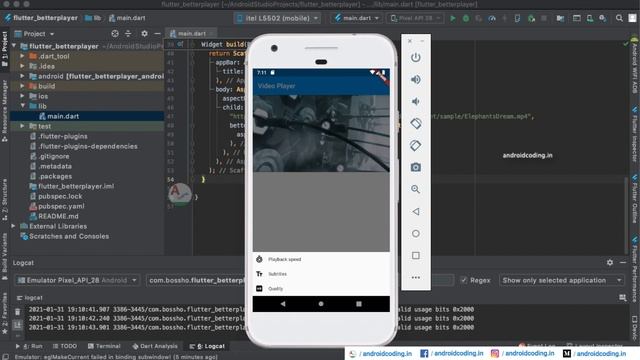
Task: Open Flutter Outline side tab
Action: pos(635,199)
